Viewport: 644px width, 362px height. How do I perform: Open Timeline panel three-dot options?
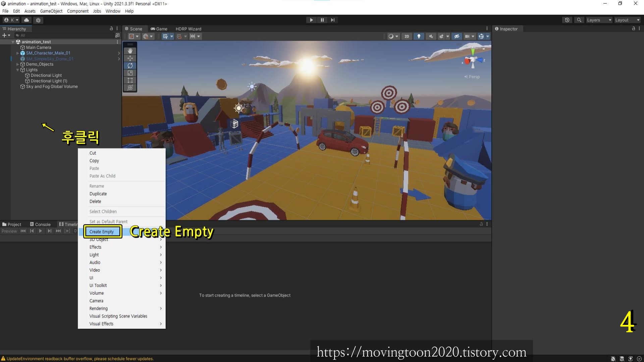pos(487,224)
